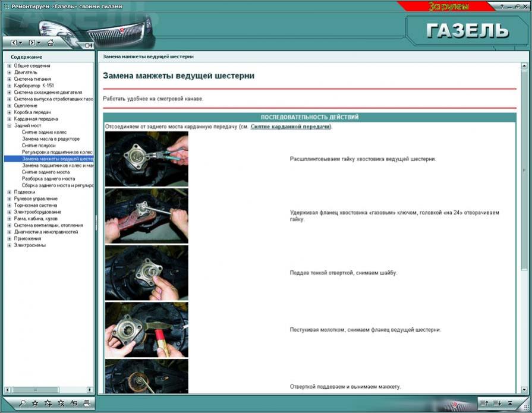Go to the next topic icon
This screenshot has width=532, height=413.
click(x=497, y=403)
